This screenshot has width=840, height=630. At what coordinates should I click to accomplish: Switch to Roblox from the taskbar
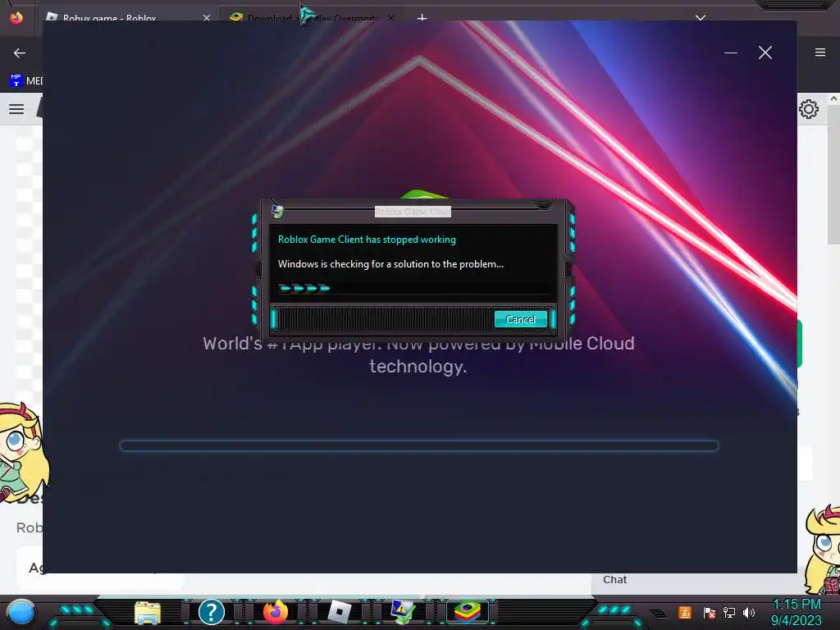coord(339,612)
